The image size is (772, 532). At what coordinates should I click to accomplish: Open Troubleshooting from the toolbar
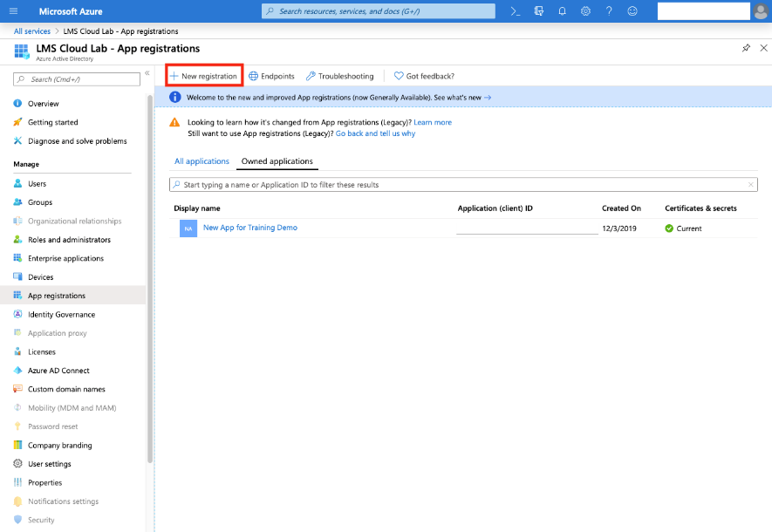click(339, 76)
